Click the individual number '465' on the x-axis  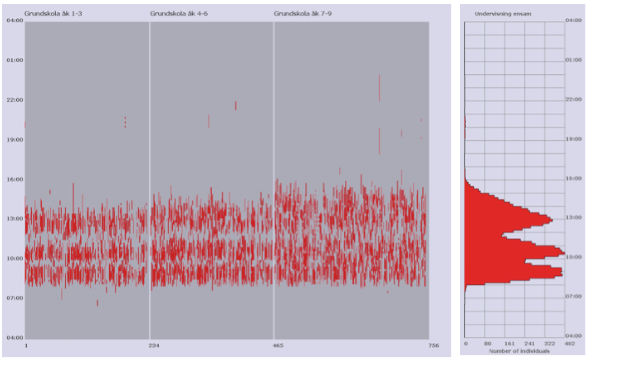point(278,345)
